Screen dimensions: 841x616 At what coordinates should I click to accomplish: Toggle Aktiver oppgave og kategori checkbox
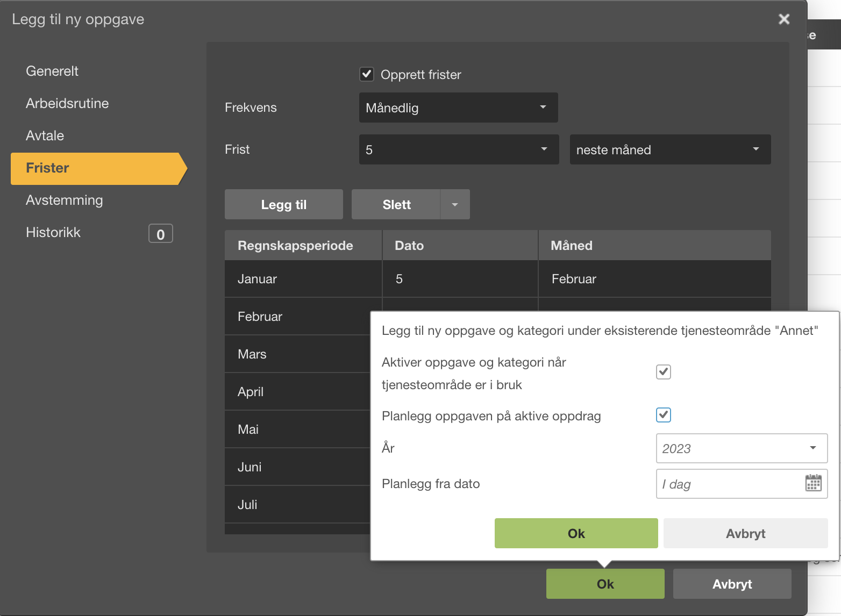point(664,372)
